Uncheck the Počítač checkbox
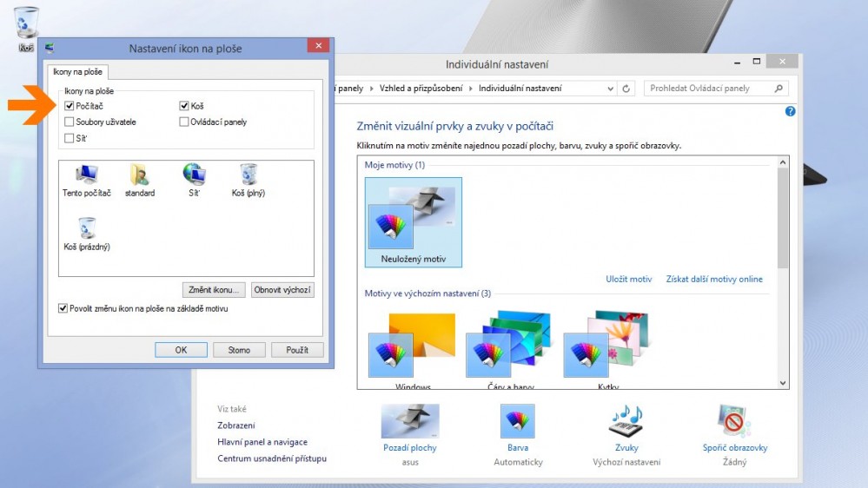The height and width of the screenshot is (488, 868). pyautogui.click(x=70, y=106)
